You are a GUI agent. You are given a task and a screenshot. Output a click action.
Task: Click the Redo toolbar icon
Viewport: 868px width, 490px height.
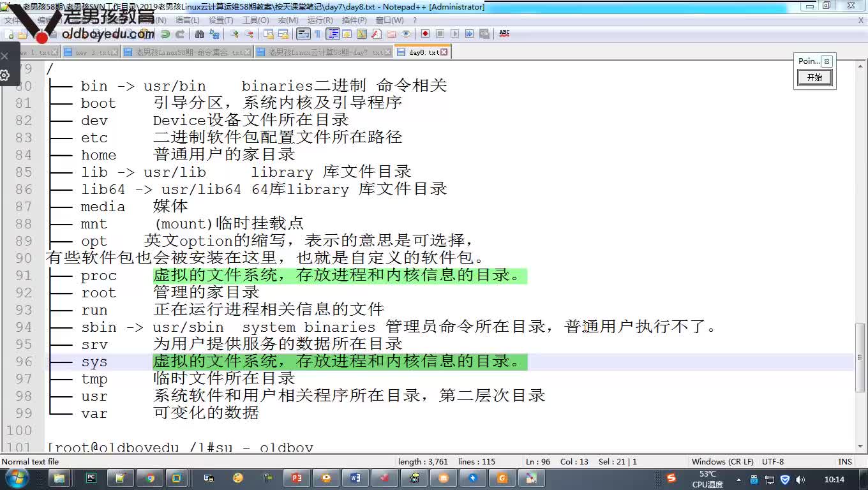(180, 34)
